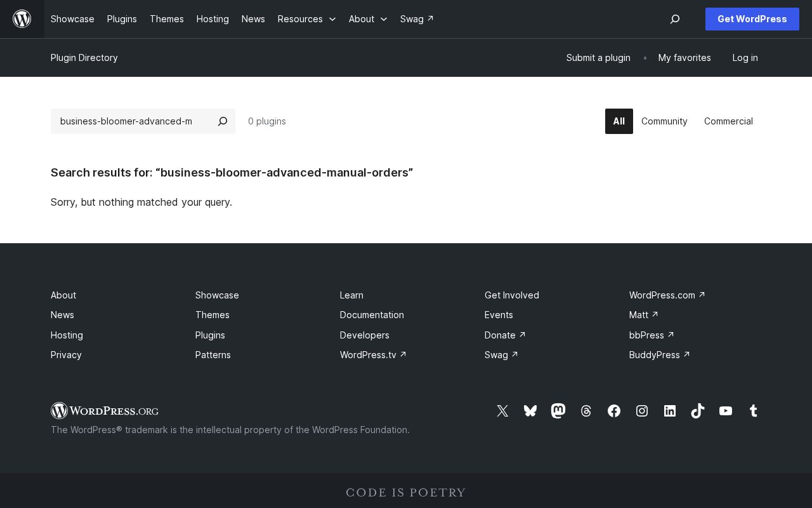
Task: Open Themes in top navigation
Action: 167,19
